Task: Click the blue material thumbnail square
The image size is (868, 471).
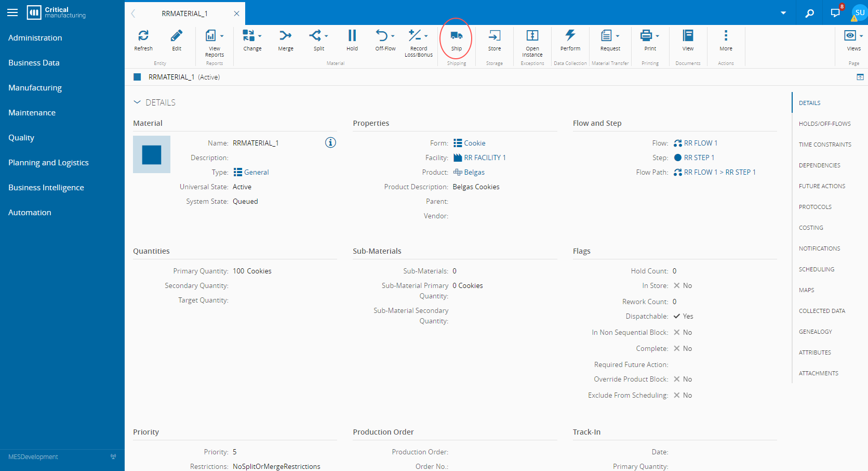Action: pos(152,154)
